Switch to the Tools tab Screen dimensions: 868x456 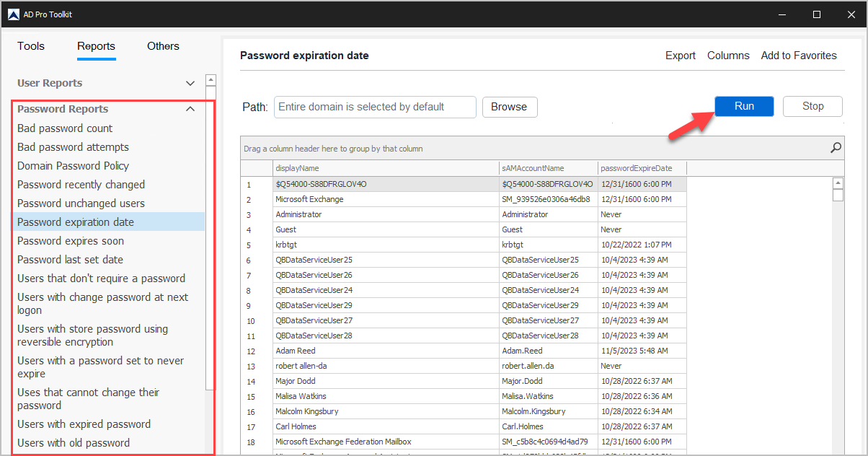coord(30,45)
